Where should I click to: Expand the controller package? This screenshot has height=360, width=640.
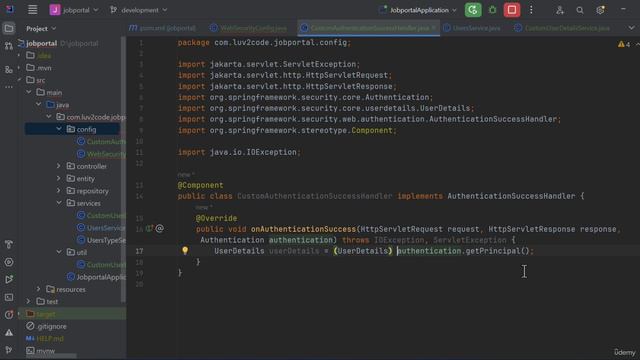pos(59,166)
